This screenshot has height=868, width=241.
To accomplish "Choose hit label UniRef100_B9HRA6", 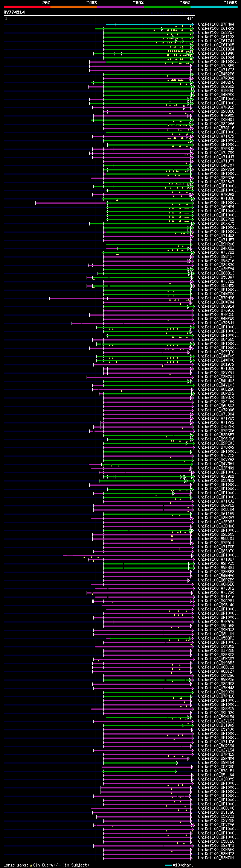I will pyautogui.click(x=216, y=244).
